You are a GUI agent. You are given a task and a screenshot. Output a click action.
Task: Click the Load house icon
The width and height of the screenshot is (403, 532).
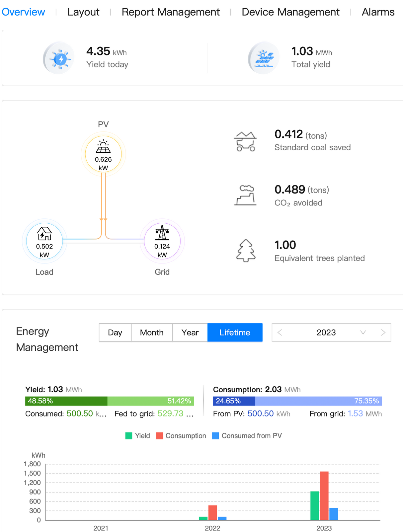44,234
